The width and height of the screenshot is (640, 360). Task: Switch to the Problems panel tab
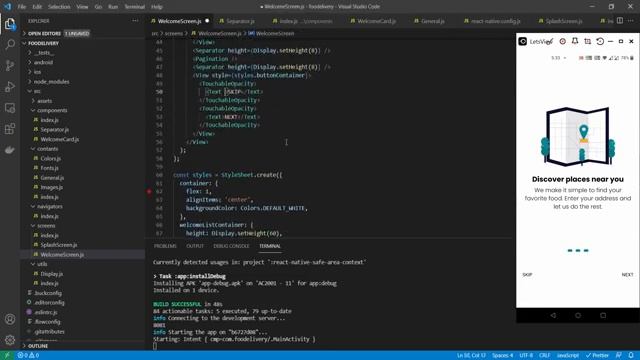click(165, 246)
